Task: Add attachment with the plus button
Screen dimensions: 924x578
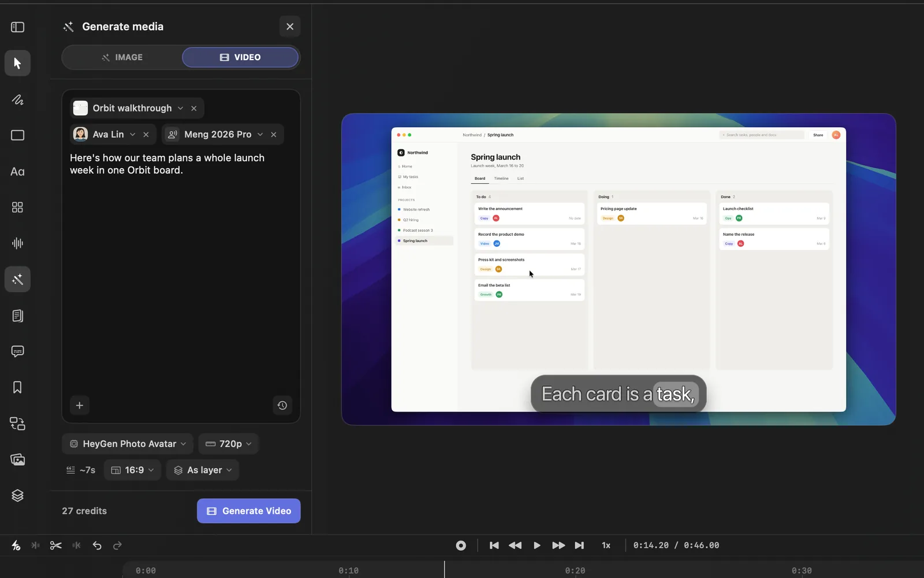Action: [x=80, y=405]
